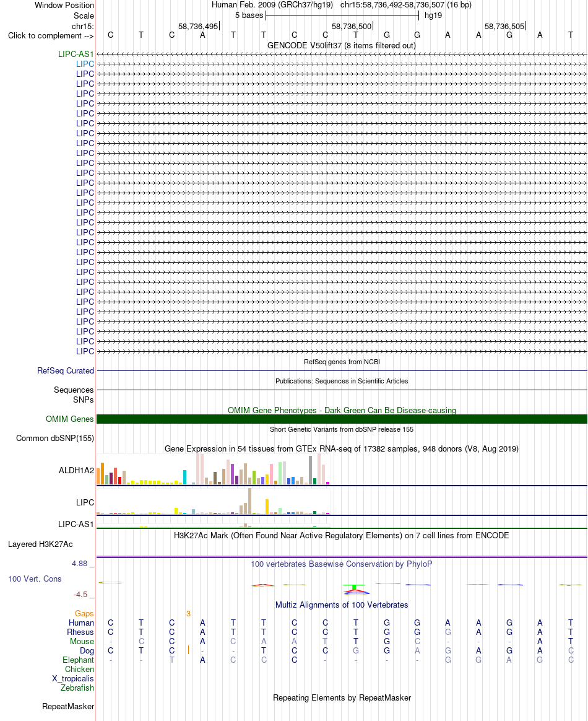Open the H3K27Ac Mark track title

tap(341, 536)
